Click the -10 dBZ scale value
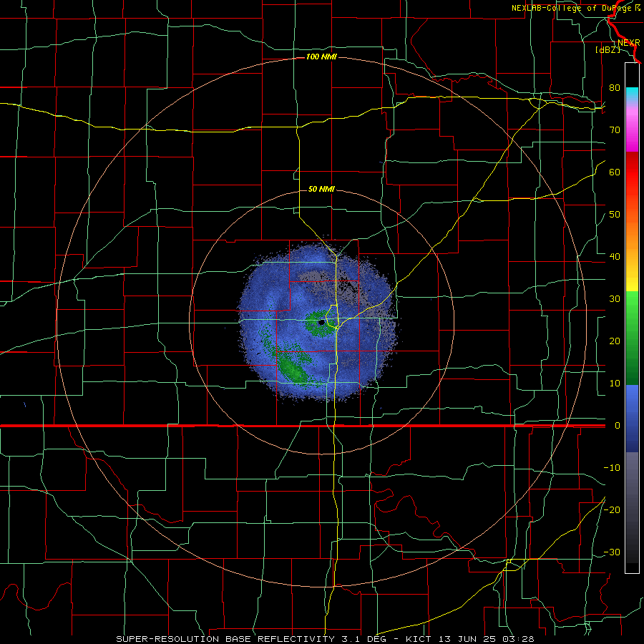Screen dimensions: 644x644 click(612, 468)
